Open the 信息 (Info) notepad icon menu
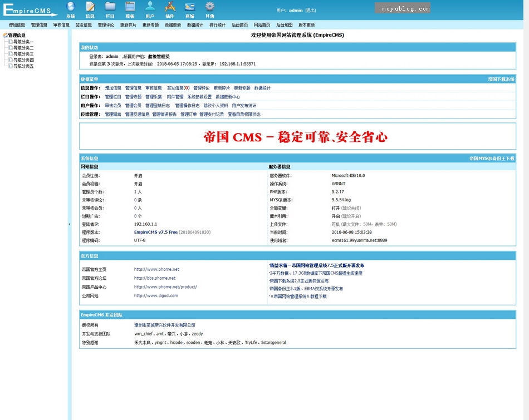Image resolution: width=529 pixels, height=420 pixels. (x=90, y=10)
